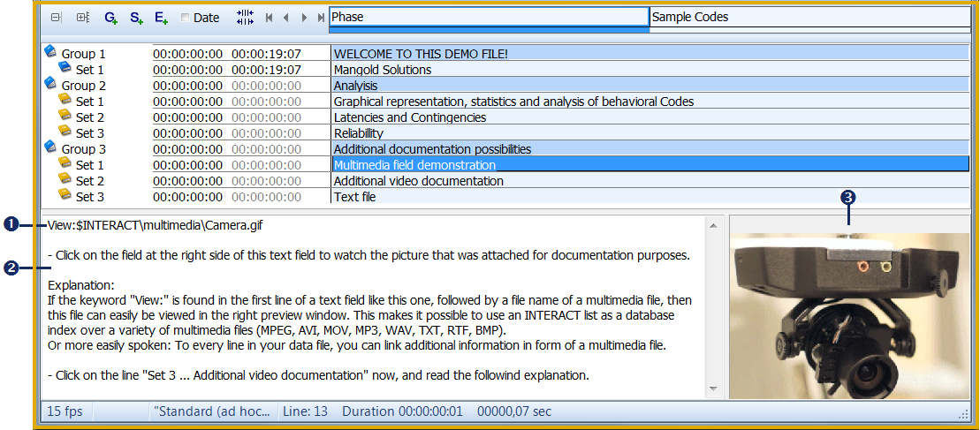Jump to first entry with skip-back arrow
This screenshot has height=430, width=980.
pos(270,18)
